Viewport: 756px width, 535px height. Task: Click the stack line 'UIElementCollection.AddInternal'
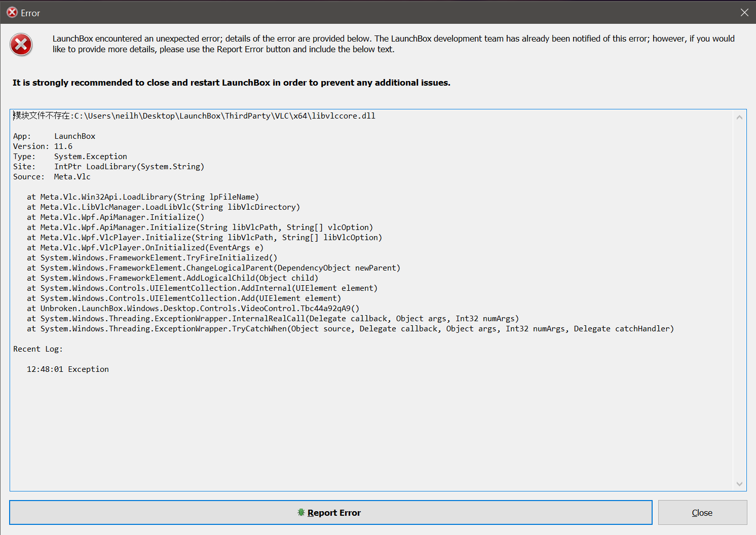click(202, 288)
